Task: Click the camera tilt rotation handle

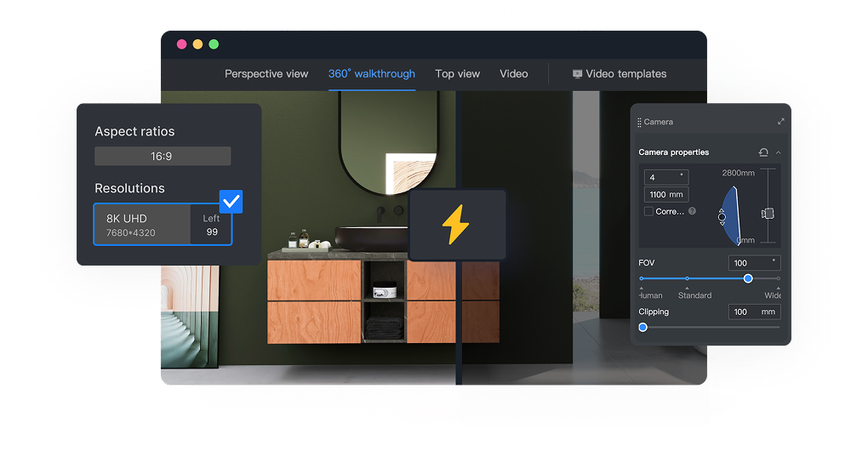Action: 722,216
